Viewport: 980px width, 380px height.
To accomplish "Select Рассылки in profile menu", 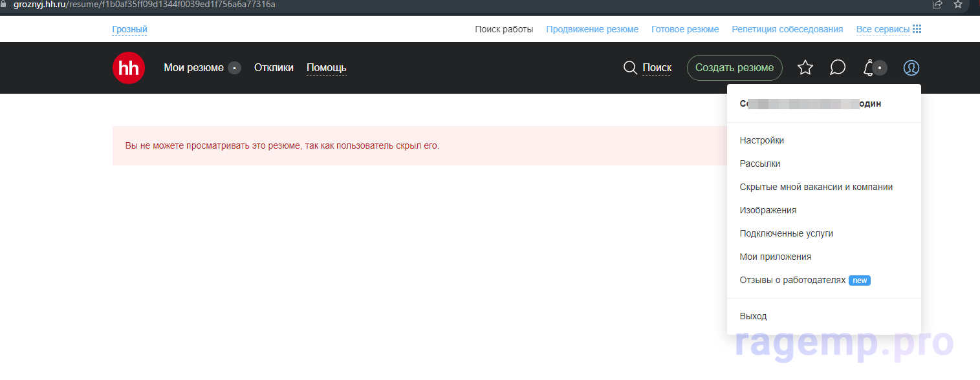I will [759, 164].
